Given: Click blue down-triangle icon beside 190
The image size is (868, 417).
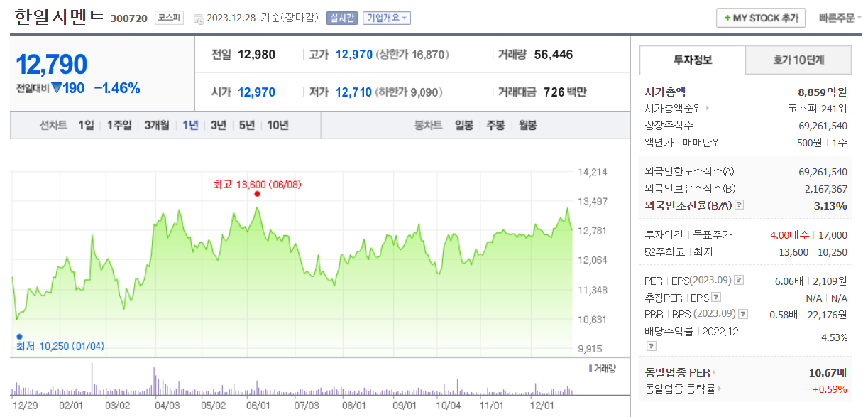Looking at the screenshot, I should tap(57, 89).
